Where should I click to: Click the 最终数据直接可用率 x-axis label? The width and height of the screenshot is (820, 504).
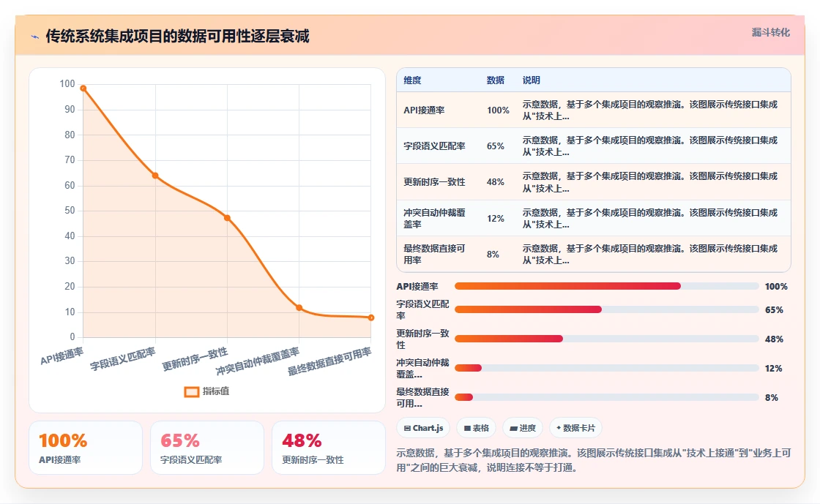tap(329, 361)
